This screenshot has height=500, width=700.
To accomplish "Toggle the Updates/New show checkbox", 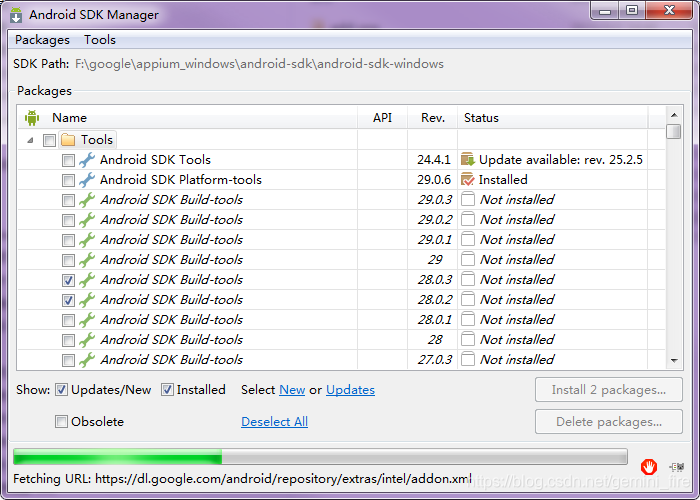I will click(x=61, y=390).
